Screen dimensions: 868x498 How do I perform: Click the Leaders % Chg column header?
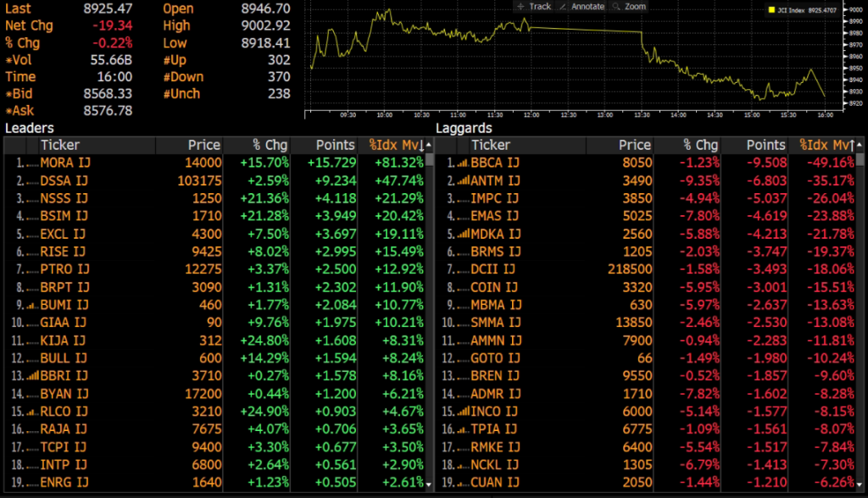pyautogui.click(x=270, y=145)
